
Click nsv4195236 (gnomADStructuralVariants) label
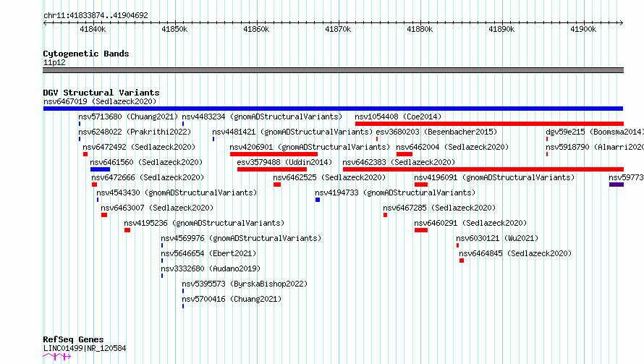tap(204, 223)
